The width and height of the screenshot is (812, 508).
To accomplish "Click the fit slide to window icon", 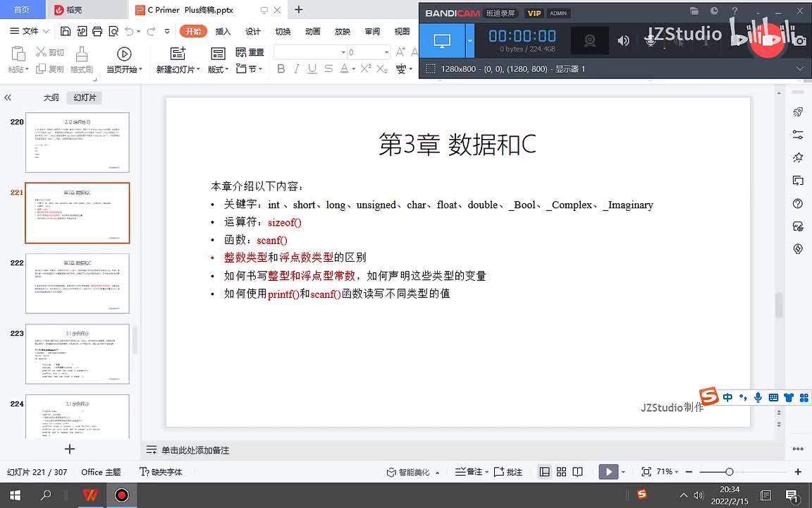I will (646, 472).
